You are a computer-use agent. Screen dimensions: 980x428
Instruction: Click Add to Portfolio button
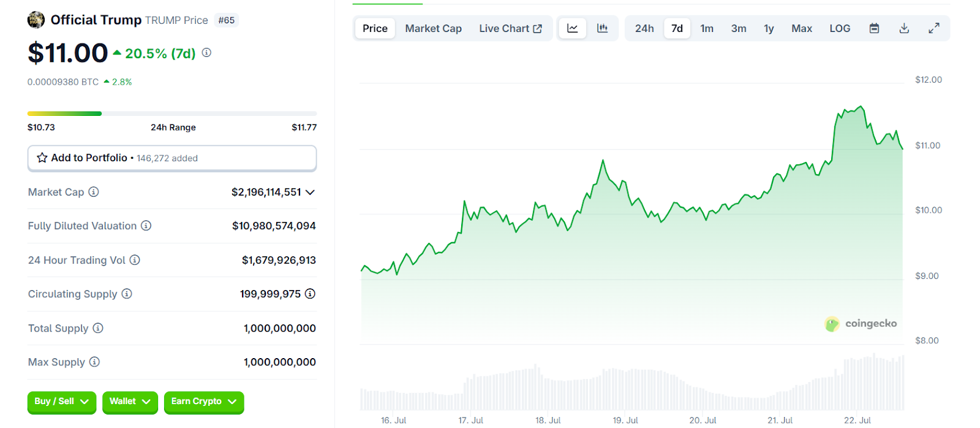pos(172,158)
